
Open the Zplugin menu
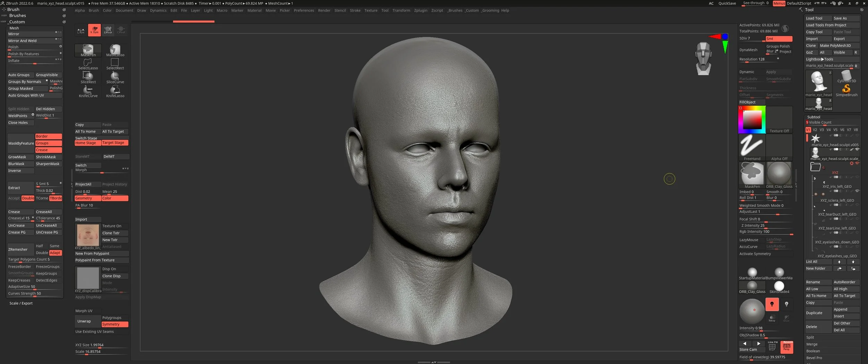coord(420,10)
